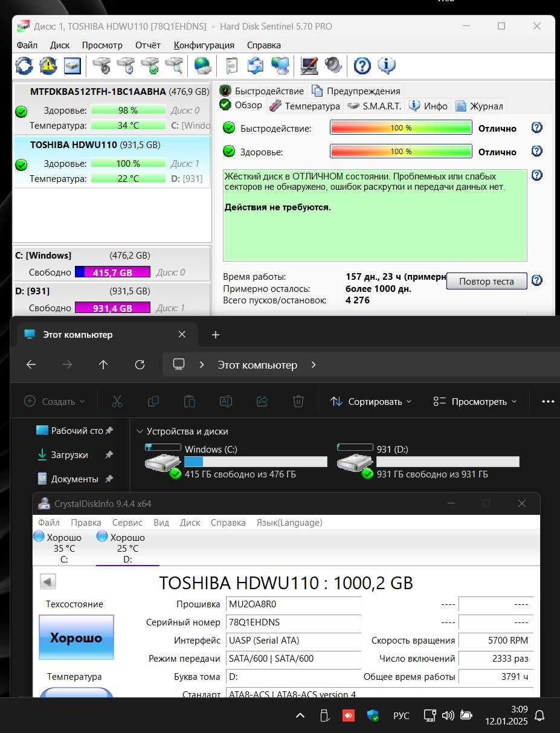Switch to the S.M.A.R.T. tab
This screenshot has height=733, width=560.
(375, 106)
